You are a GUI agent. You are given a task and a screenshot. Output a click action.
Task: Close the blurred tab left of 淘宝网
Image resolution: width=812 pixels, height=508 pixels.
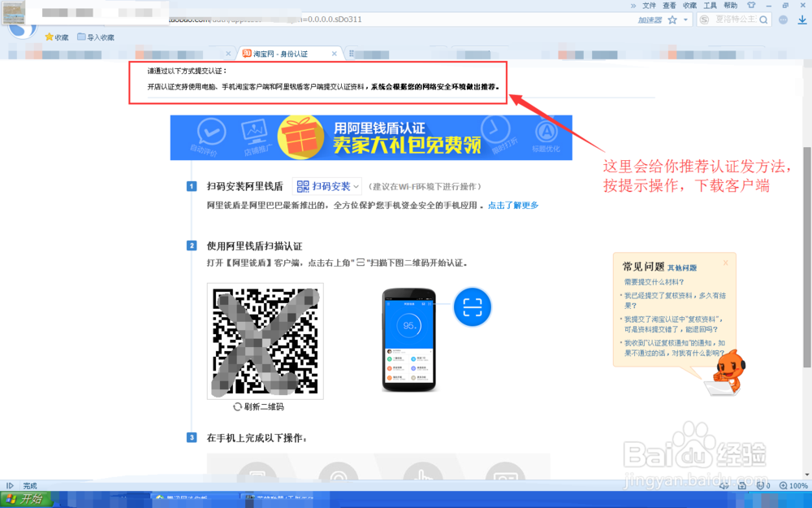click(x=228, y=54)
